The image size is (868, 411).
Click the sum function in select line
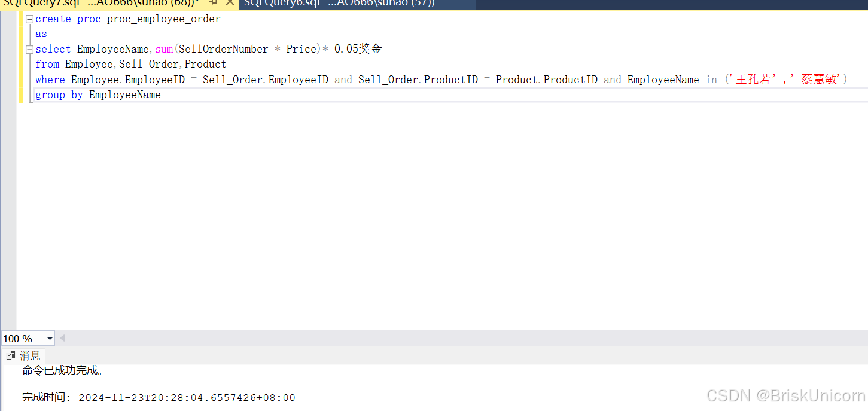tap(164, 50)
